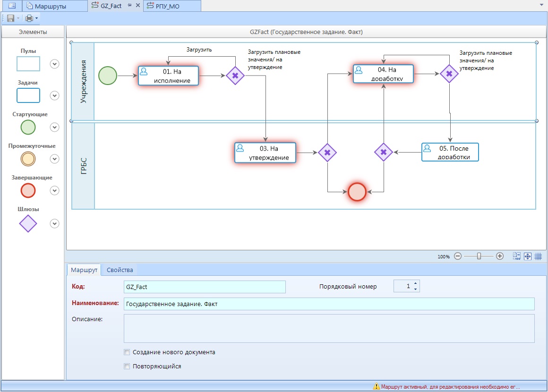Click the Наименование input field
The height and width of the screenshot is (392, 548).
pos(329,304)
